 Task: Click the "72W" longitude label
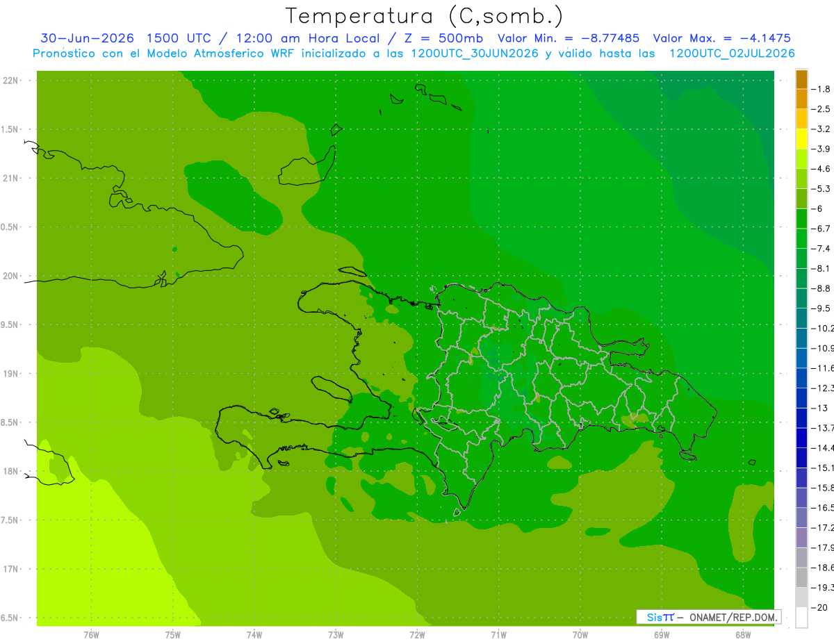417,635
